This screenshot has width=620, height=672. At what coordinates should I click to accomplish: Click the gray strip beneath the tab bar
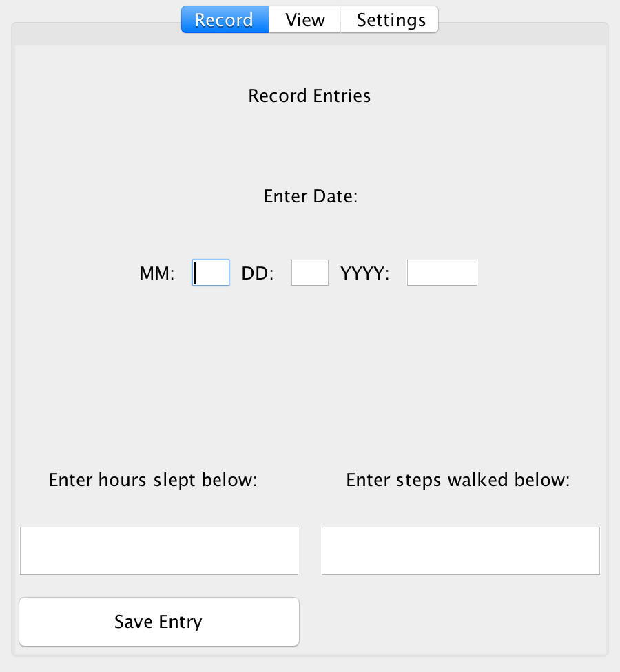[311, 38]
